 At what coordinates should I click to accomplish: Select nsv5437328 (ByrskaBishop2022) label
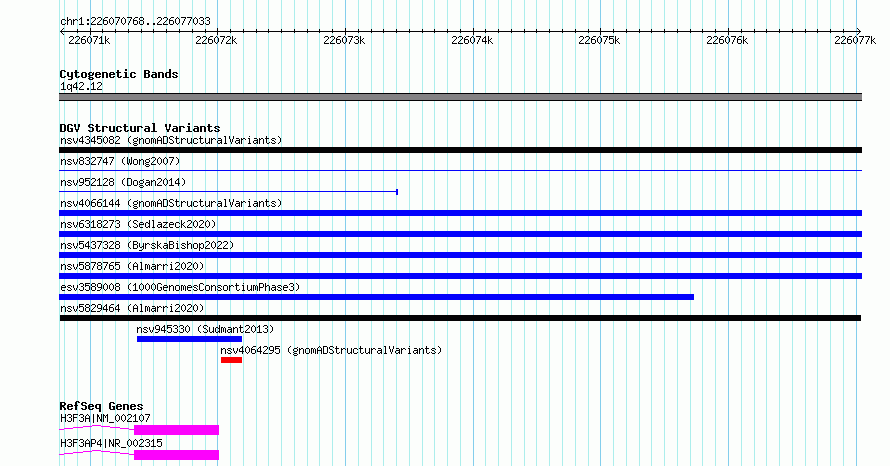tap(147, 245)
